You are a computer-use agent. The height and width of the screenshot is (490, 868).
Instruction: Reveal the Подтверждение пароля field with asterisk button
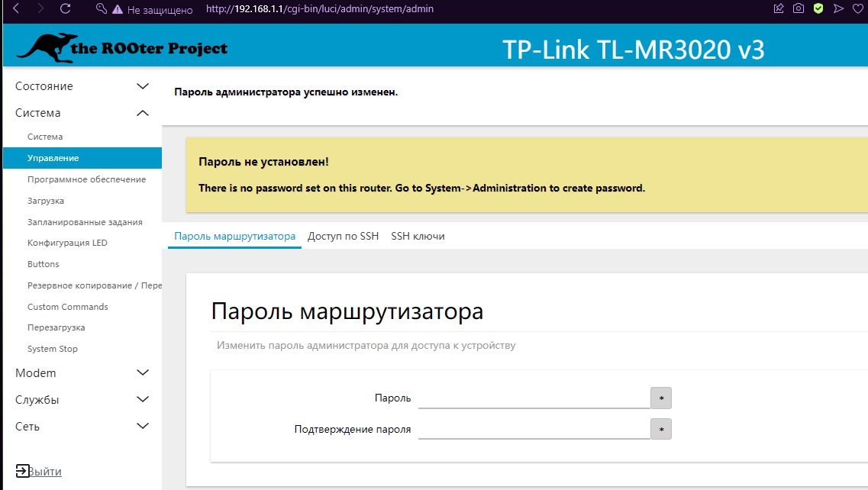(661, 429)
